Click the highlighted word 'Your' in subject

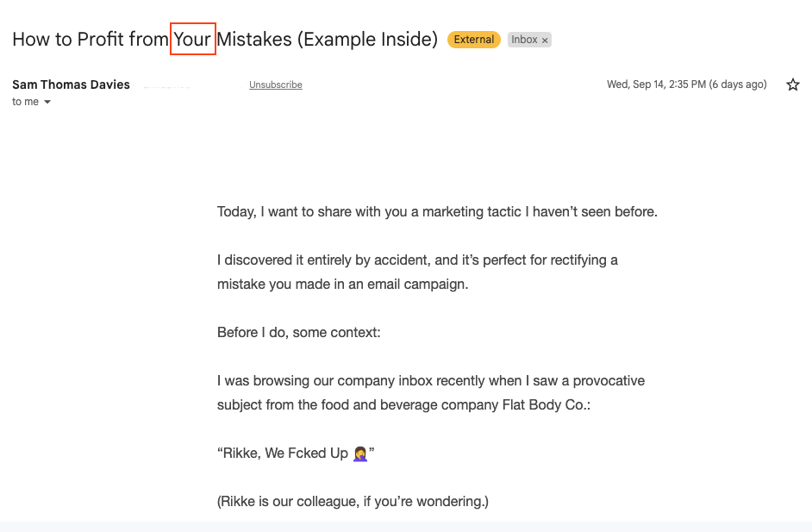192,40
